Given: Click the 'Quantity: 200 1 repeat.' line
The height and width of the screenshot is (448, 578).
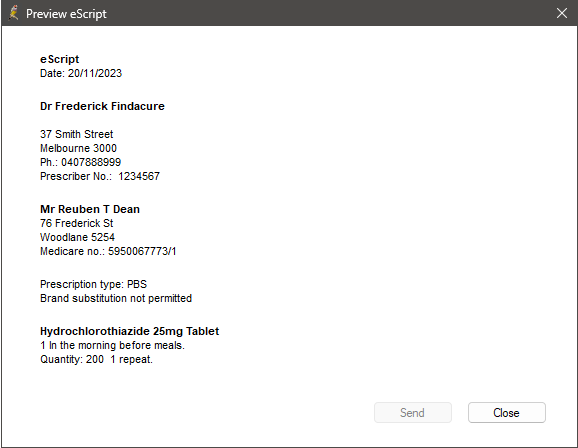Looking at the screenshot, I should pos(96,359).
